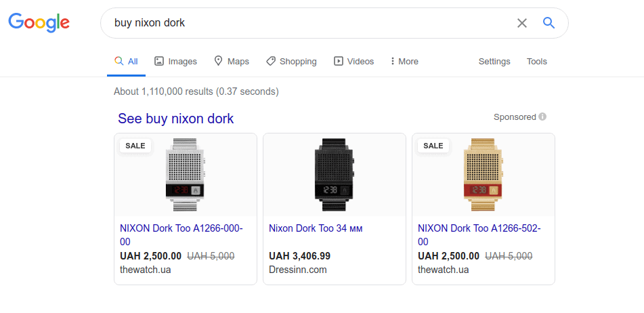The width and height of the screenshot is (644, 313).
Task: Open search Settings
Action: click(494, 62)
